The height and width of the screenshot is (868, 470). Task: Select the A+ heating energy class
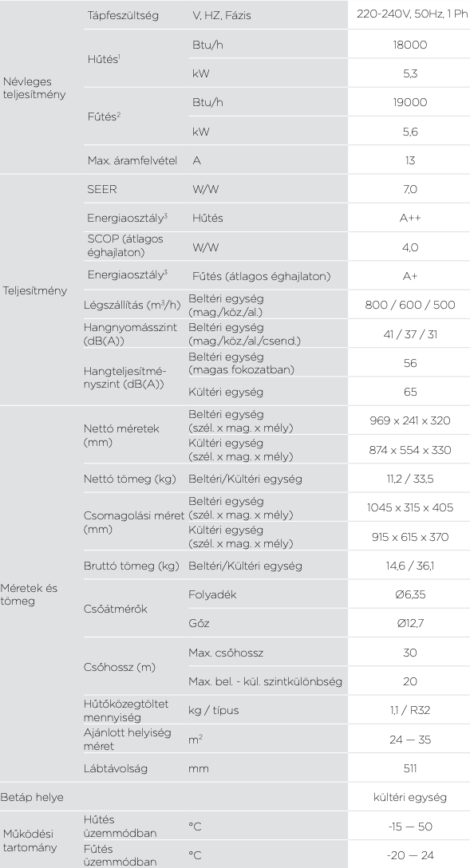pos(410,276)
